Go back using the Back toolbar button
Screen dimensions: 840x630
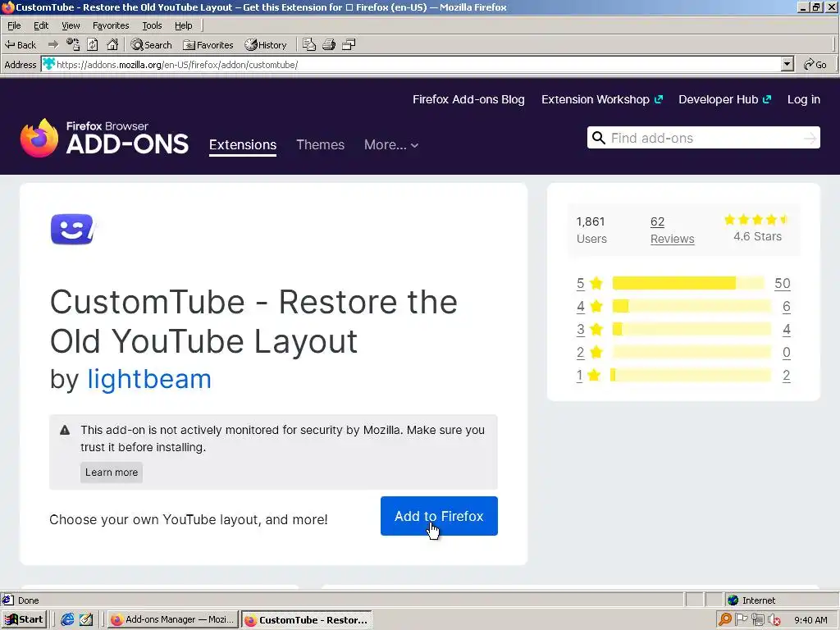(x=21, y=45)
